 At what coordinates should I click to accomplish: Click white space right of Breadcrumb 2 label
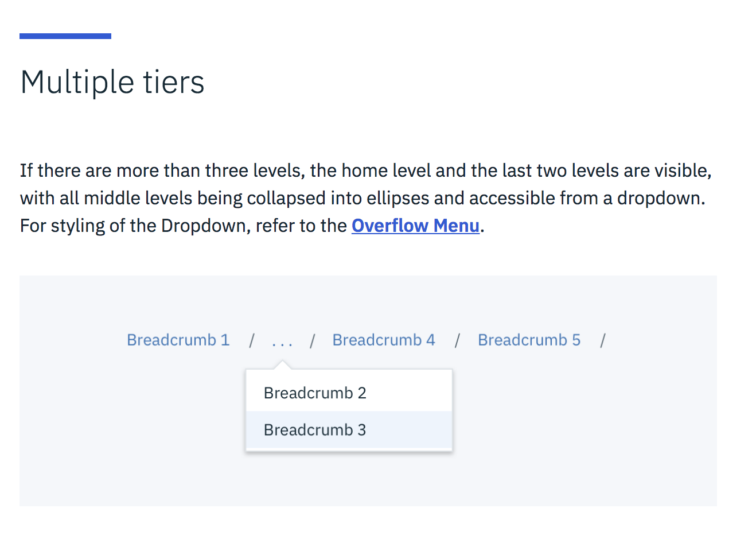[x=410, y=393]
